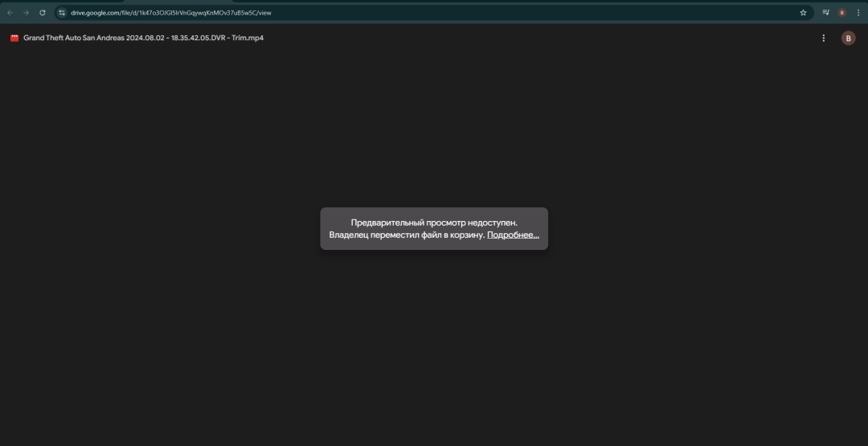Click the browser forward arrow

pos(26,13)
